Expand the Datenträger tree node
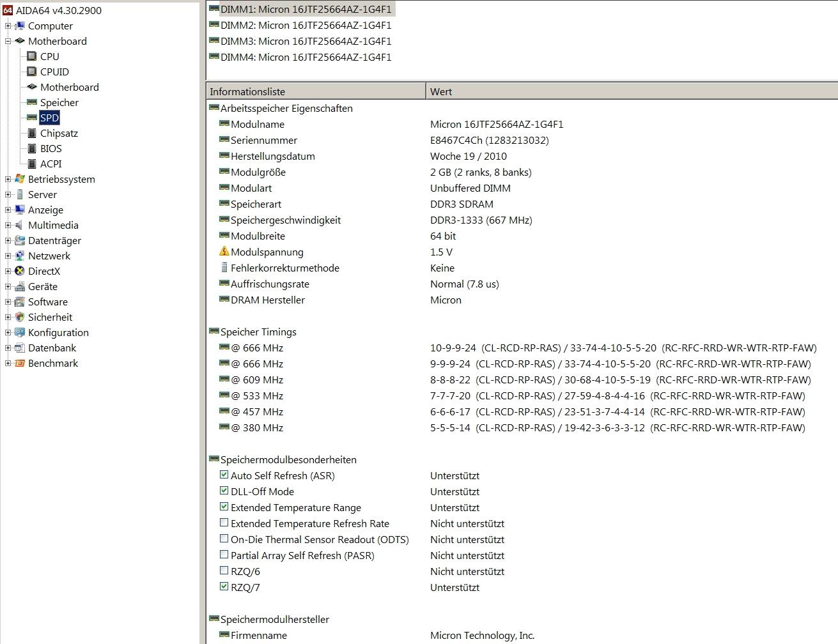The height and width of the screenshot is (644, 838). 8,241
